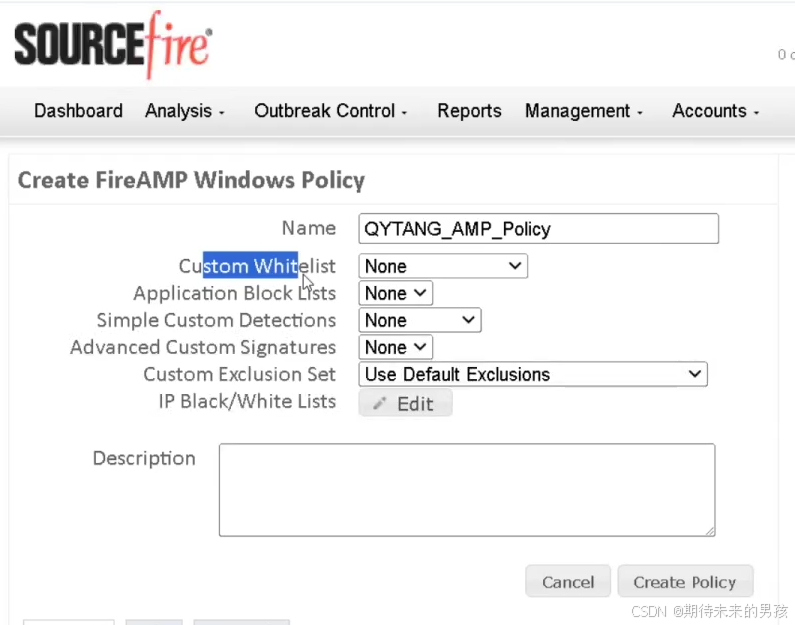Open the Management menu
The image size is (795, 625).
[584, 111]
